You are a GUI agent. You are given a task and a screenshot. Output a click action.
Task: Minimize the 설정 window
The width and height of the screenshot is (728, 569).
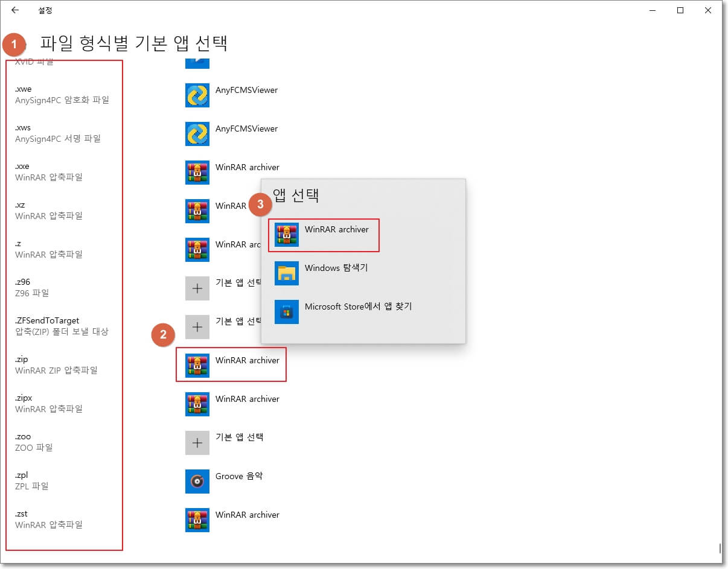point(653,10)
